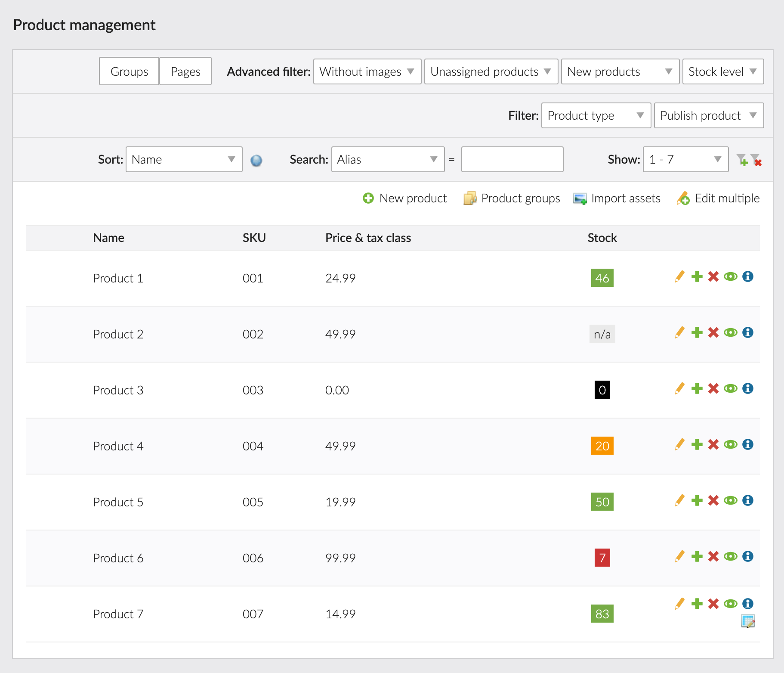This screenshot has width=784, height=673.
Task: Click the green plus icon for Product 2
Action: [697, 332]
